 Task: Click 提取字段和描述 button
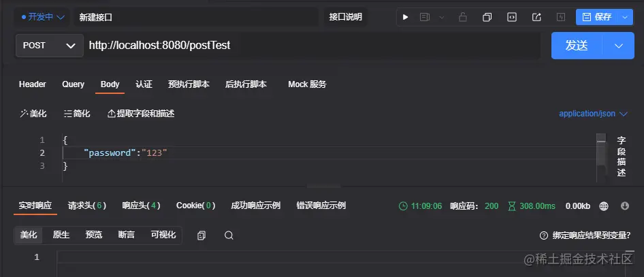[x=141, y=114]
